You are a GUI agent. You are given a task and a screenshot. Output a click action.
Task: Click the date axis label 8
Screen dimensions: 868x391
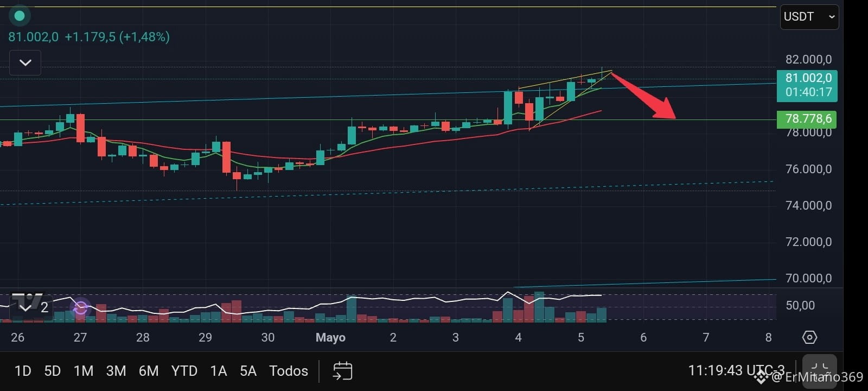pos(768,337)
